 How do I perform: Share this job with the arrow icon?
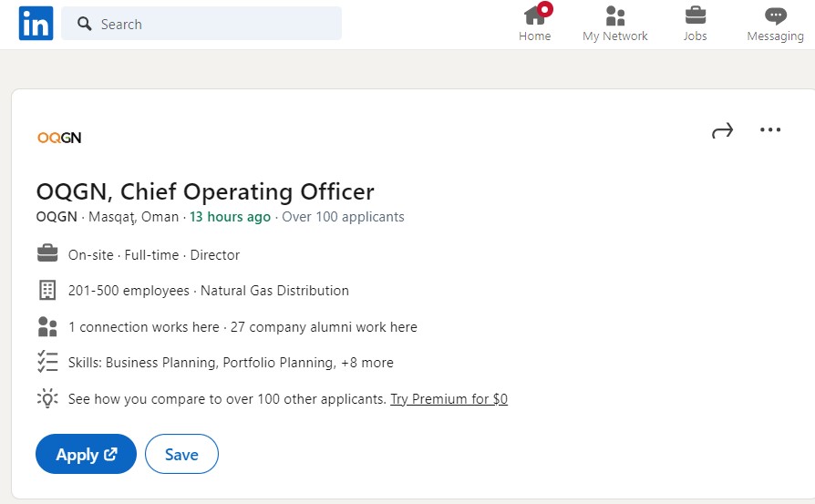[x=723, y=130]
